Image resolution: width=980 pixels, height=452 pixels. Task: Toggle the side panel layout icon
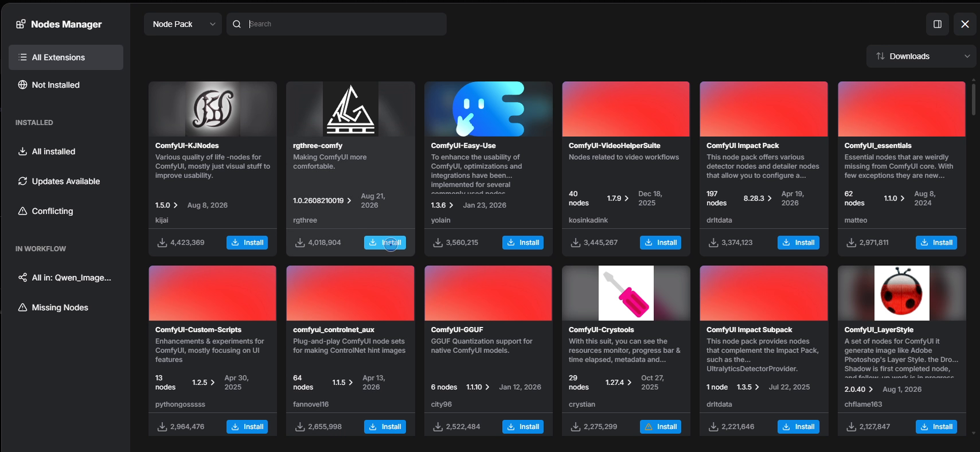point(937,24)
